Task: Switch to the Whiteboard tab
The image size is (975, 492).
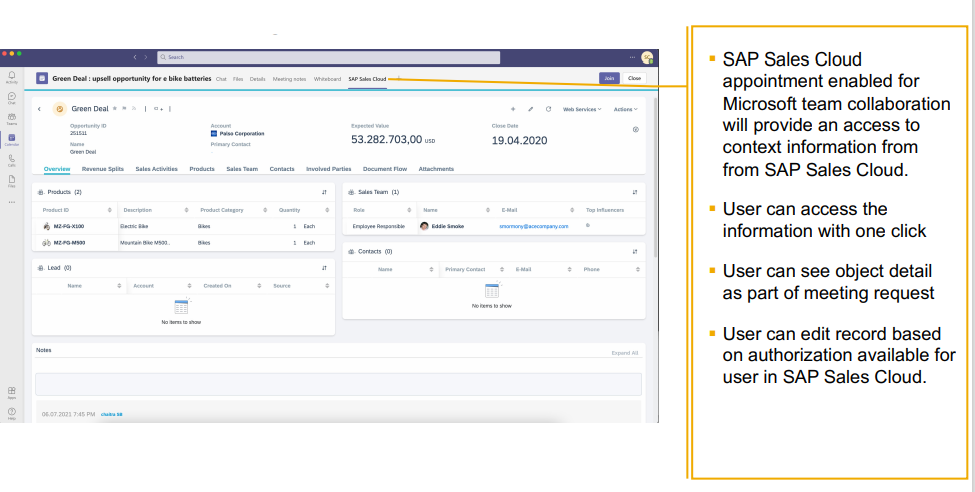Action: tap(327, 79)
